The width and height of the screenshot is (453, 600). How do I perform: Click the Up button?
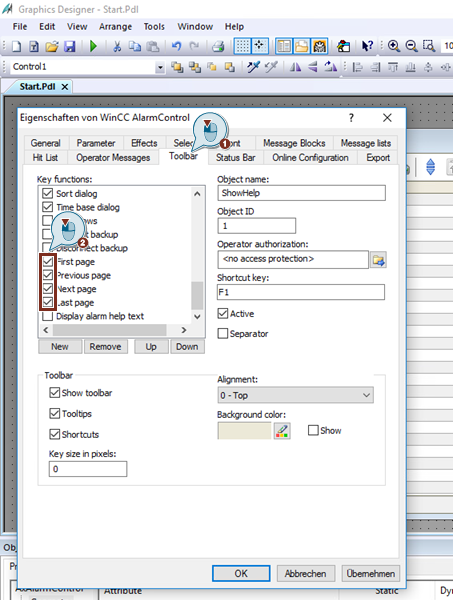pyautogui.click(x=151, y=346)
